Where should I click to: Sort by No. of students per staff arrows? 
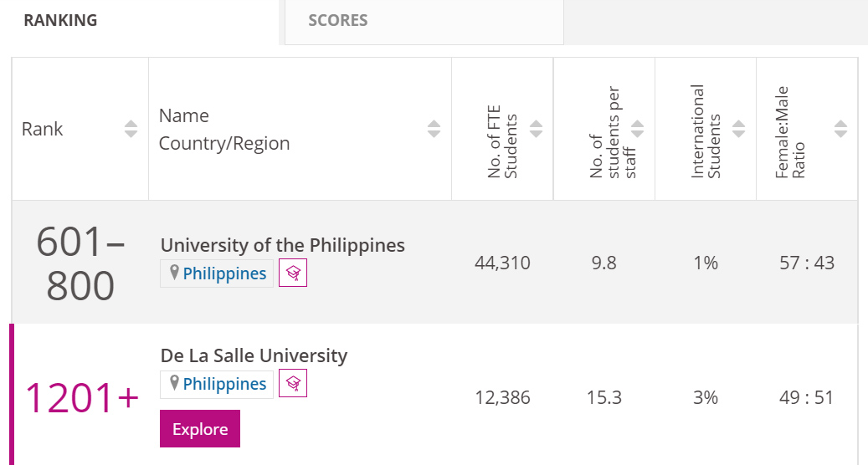[x=637, y=129]
